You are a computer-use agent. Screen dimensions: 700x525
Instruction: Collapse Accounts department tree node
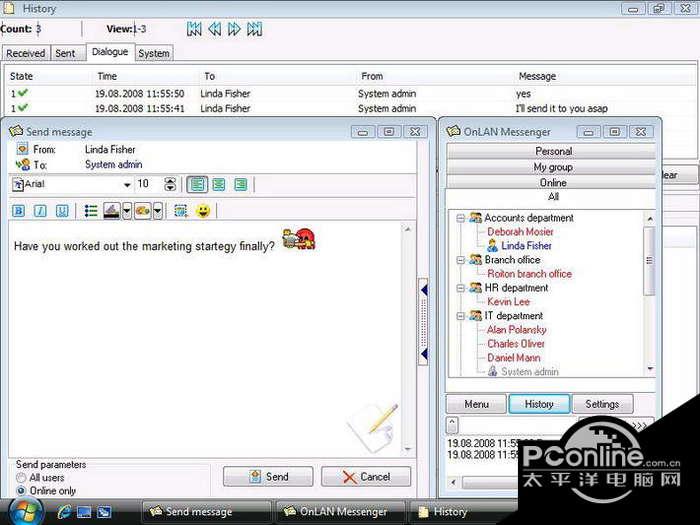click(460, 218)
